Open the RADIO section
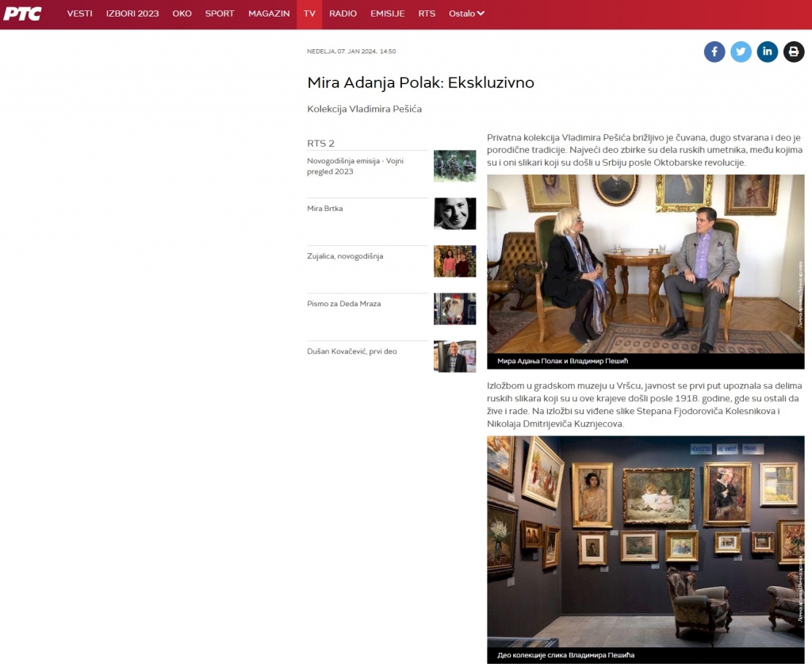 point(343,13)
